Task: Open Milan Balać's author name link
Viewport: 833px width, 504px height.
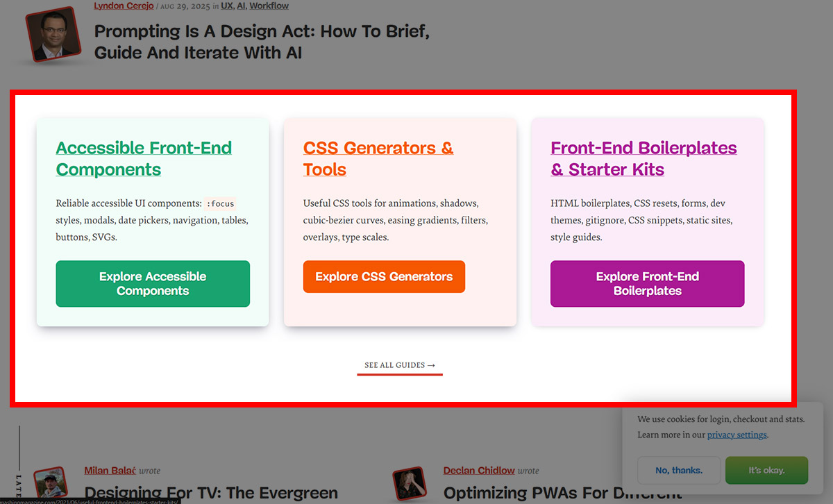Action: click(110, 471)
